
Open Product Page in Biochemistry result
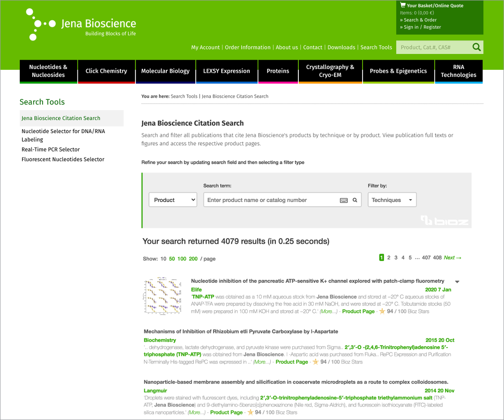[292, 362]
